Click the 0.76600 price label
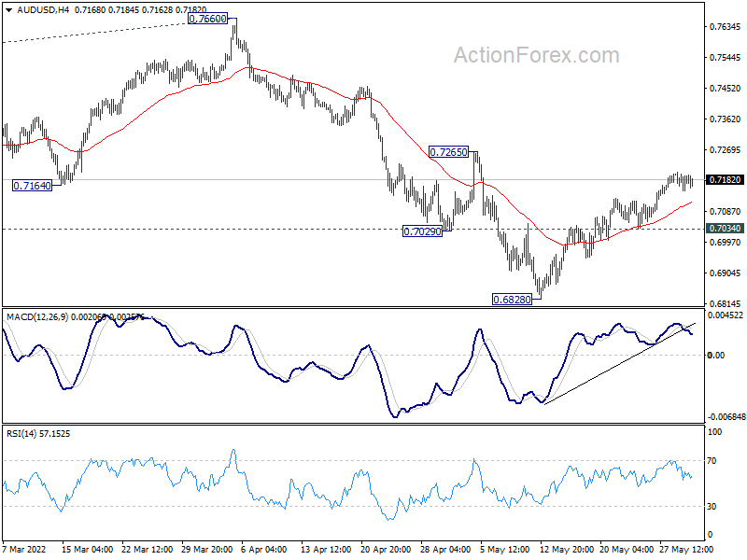The image size is (747, 560). point(207,19)
